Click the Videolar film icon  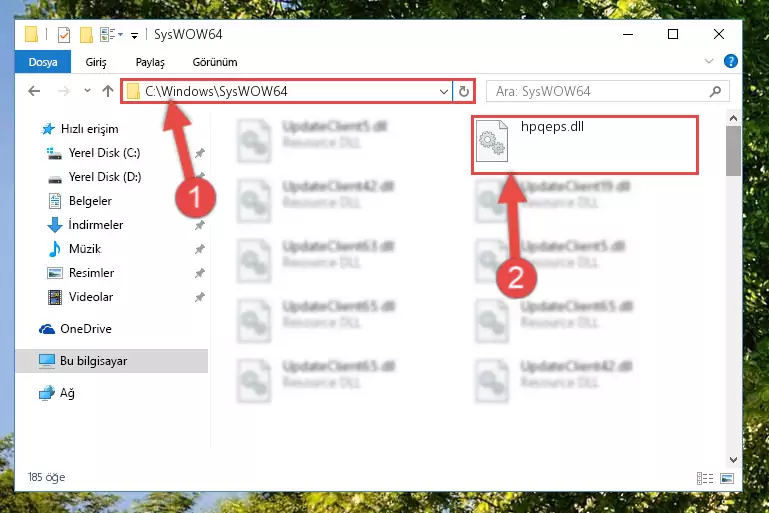click(54, 297)
